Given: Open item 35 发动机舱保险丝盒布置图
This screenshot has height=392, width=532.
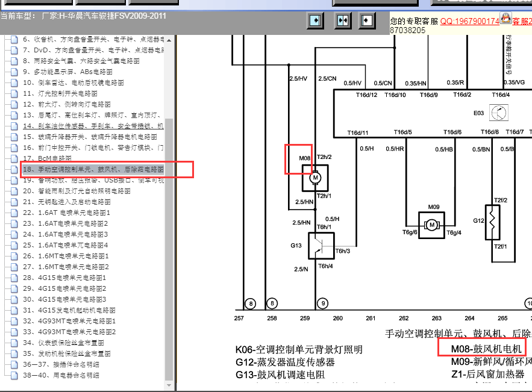Looking at the screenshot, I should pyautogui.click(x=67, y=354).
